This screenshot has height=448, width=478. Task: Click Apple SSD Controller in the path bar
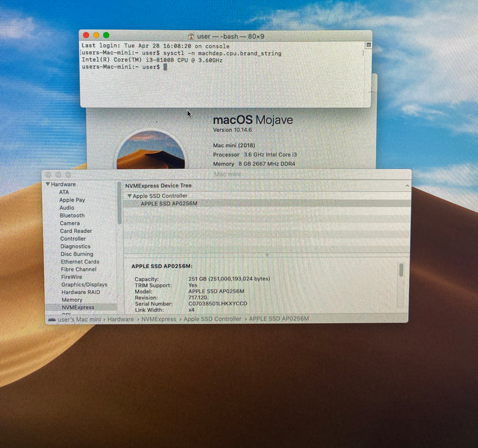click(212, 319)
